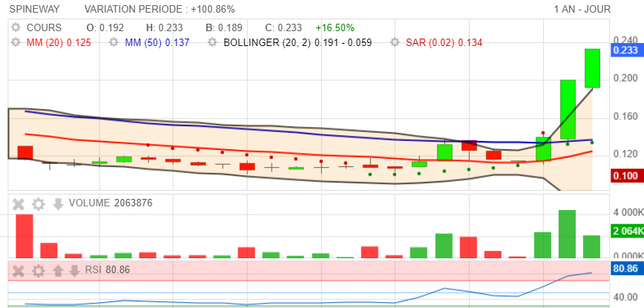
Task: Click the H: 0.233 high value
Action: [165, 28]
